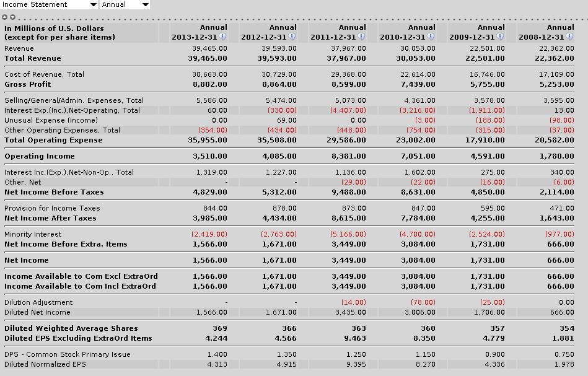Click the Cost of Revenue, Total label
The height and width of the screenshot is (376, 588).
tap(44, 74)
